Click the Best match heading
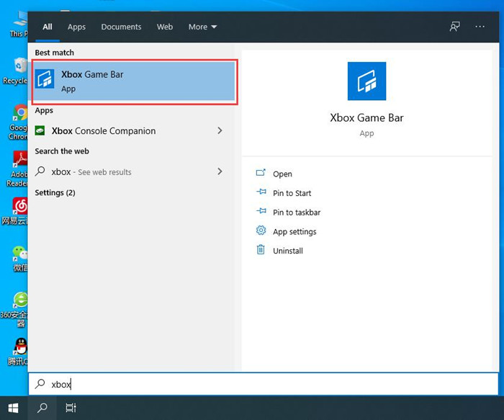This screenshot has height=420, width=504. coord(54,53)
